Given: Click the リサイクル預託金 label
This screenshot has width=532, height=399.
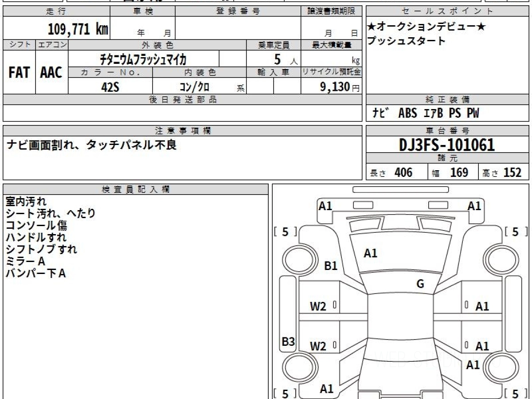Looking at the screenshot, I should click(x=331, y=72).
